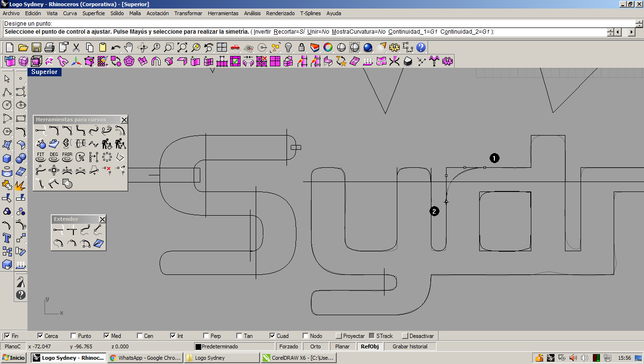This screenshot has width=644, height=364.
Task: Select the Rectangle tool in left sidebar
Action: (x=20, y=118)
